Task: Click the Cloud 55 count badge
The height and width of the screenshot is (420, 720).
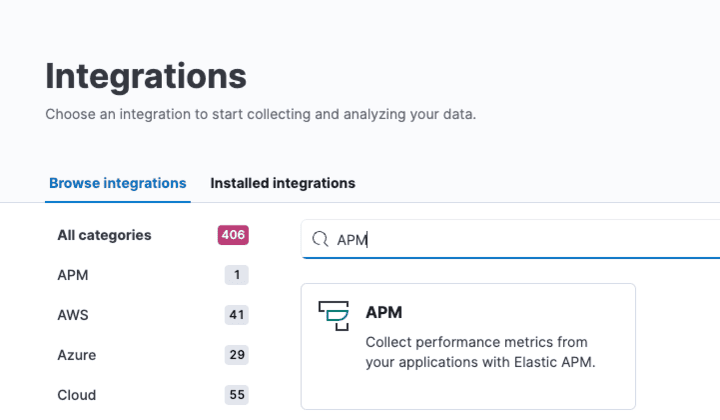Action: point(236,394)
